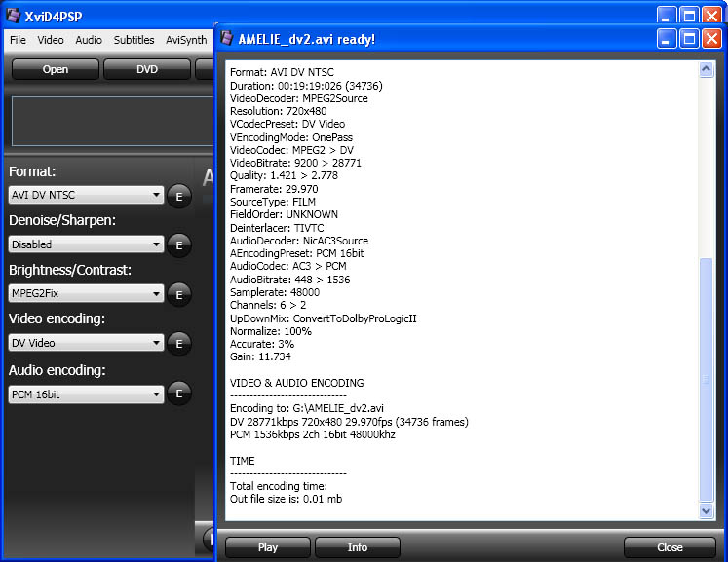Click the 'Quality: 1.421 > 2.778' log line
The width and height of the screenshot is (728, 562).
(285, 175)
